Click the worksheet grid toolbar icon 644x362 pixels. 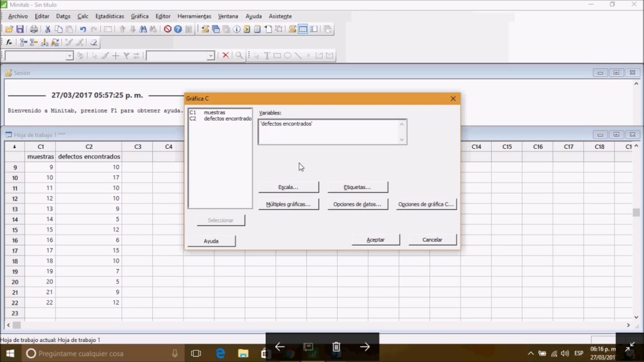tap(303, 29)
